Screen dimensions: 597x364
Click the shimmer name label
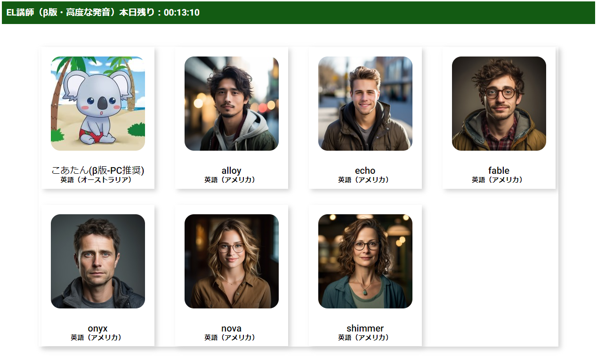[365, 328]
